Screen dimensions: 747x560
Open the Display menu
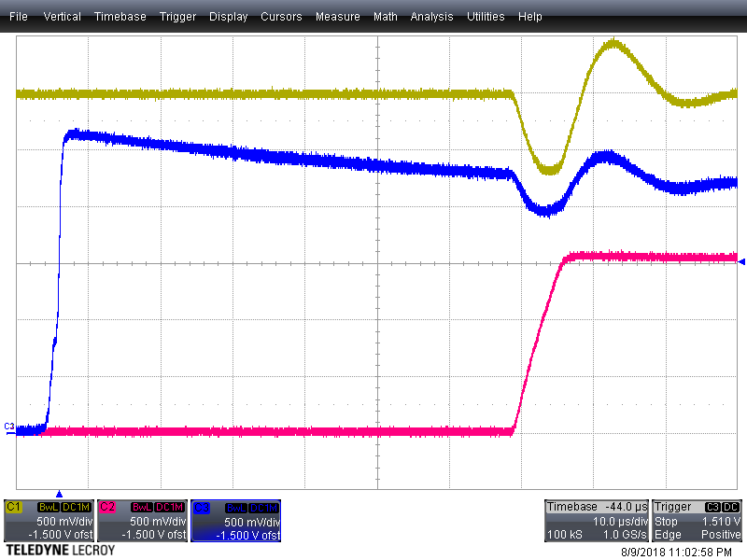click(x=228, y=17)
